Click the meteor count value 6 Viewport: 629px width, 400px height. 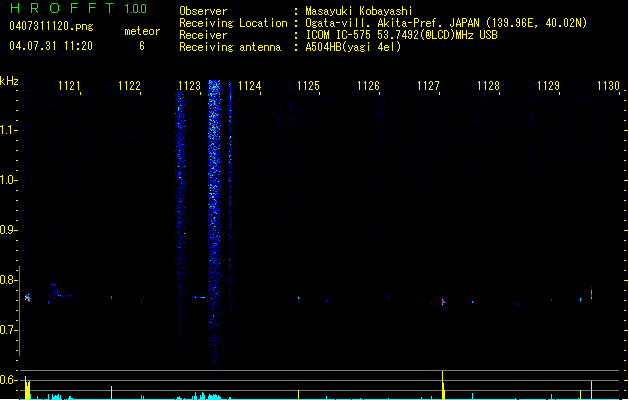pyautogui.click(x=142, y=46)
